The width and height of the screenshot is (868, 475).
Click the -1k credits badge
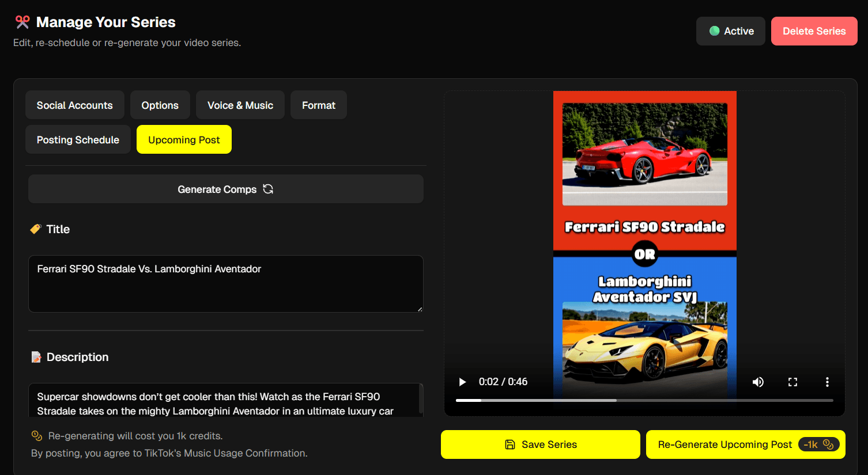[818, 444]
